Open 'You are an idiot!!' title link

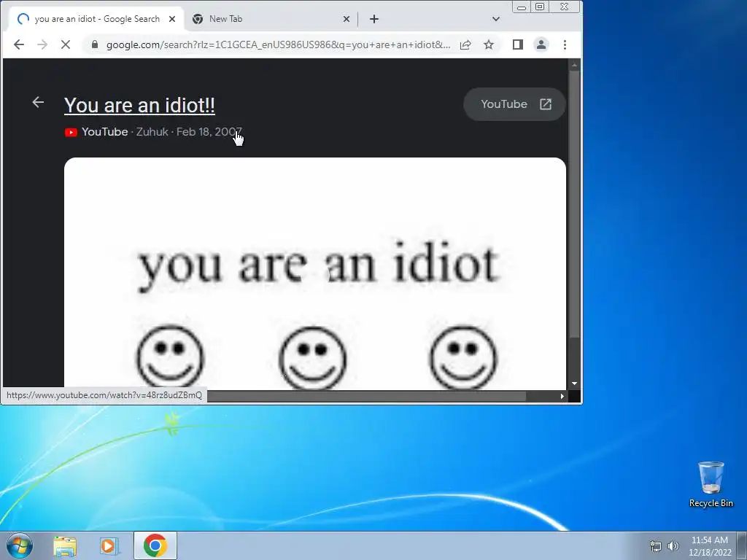point(139,105)
